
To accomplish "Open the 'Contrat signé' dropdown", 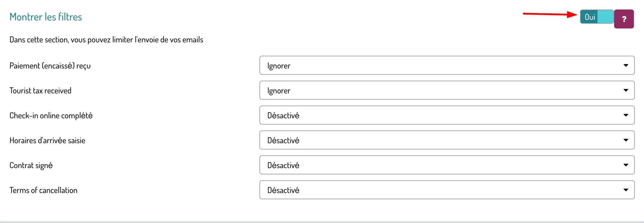I will pyautogui.click(x=447, y=165).
